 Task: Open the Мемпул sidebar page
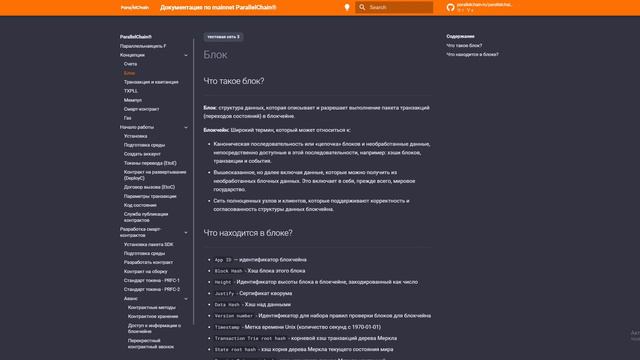(x=133, y=100)
